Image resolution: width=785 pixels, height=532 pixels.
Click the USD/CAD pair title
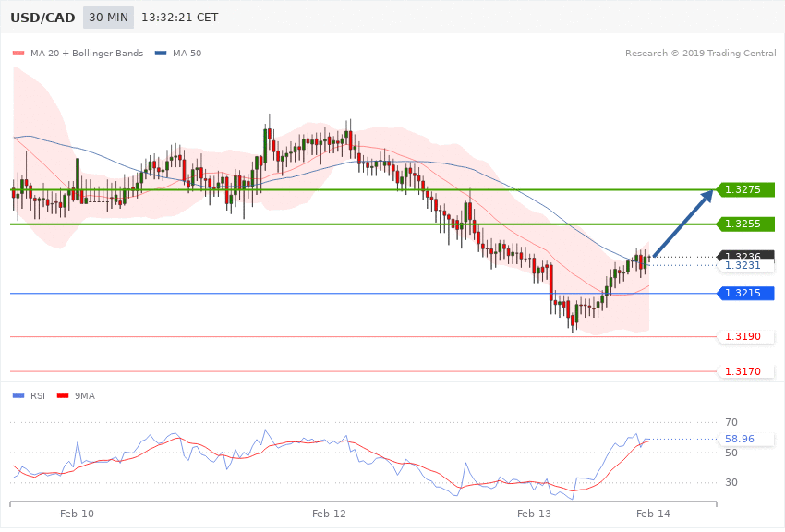coord(42,18)
